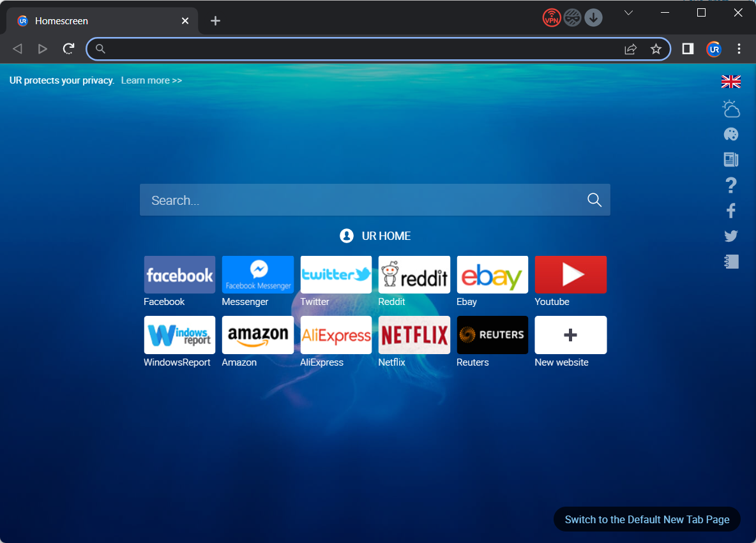Click the UR HOME label

pyautogui.click(x=386, y=236)
